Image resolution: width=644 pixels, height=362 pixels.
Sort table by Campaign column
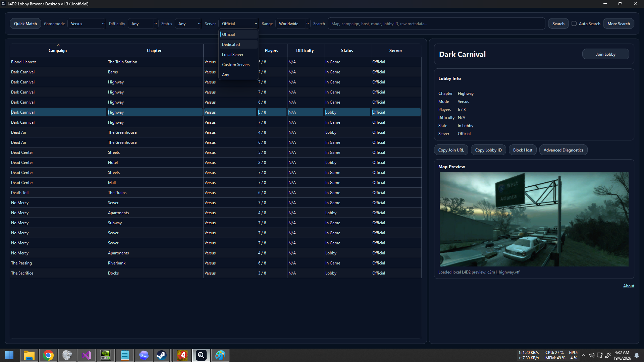[x=58, y=50]
